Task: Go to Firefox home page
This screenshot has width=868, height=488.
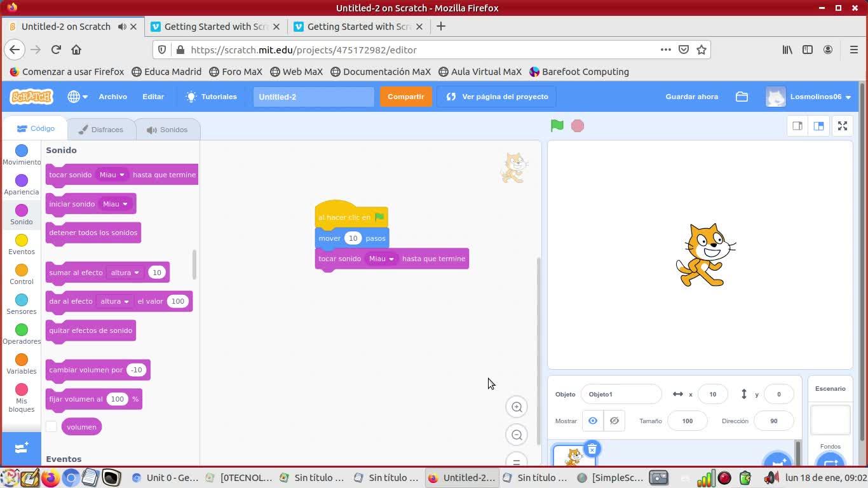Action: click(76, 50)
